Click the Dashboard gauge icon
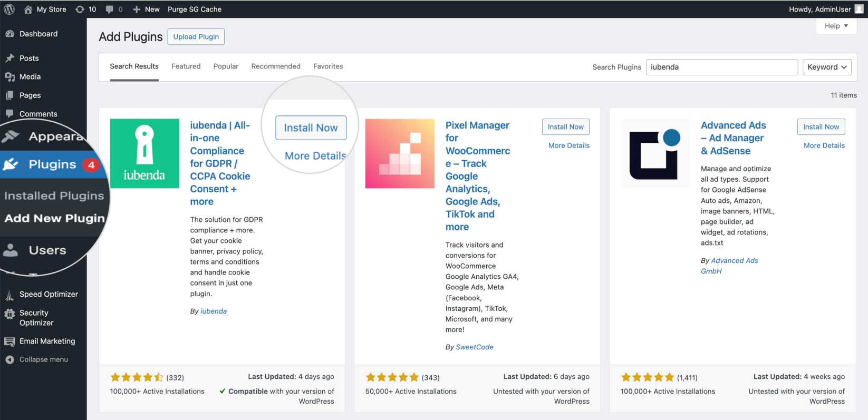868x420 pixels. tap(9, 34)
